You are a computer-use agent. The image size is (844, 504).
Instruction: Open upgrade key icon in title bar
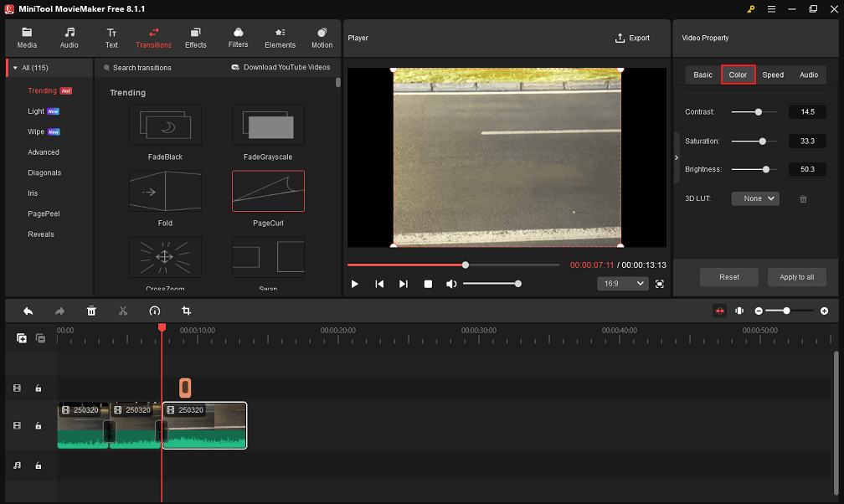(751, 9)
